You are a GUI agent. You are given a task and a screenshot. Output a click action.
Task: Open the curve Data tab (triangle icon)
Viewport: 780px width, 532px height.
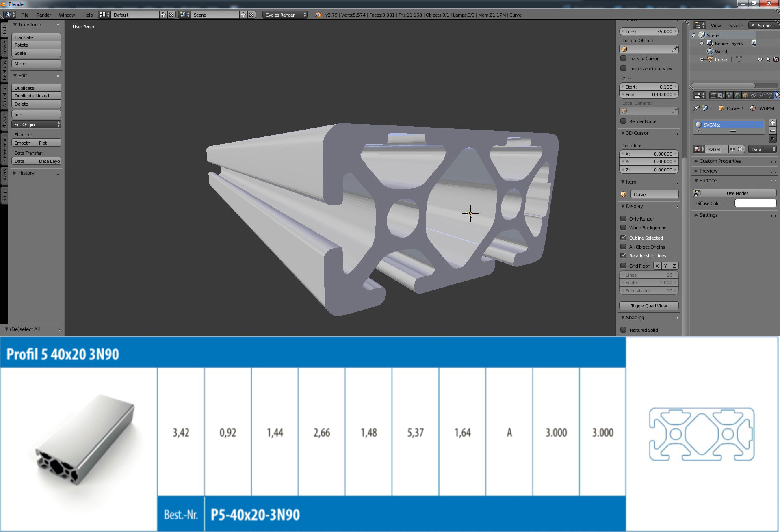tap(770, 95)
